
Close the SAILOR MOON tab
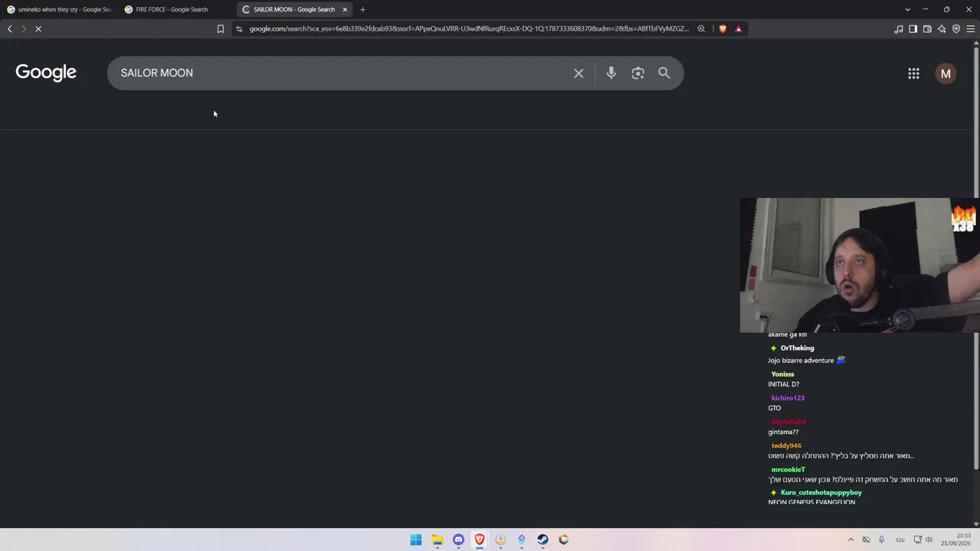coord(345,9)
